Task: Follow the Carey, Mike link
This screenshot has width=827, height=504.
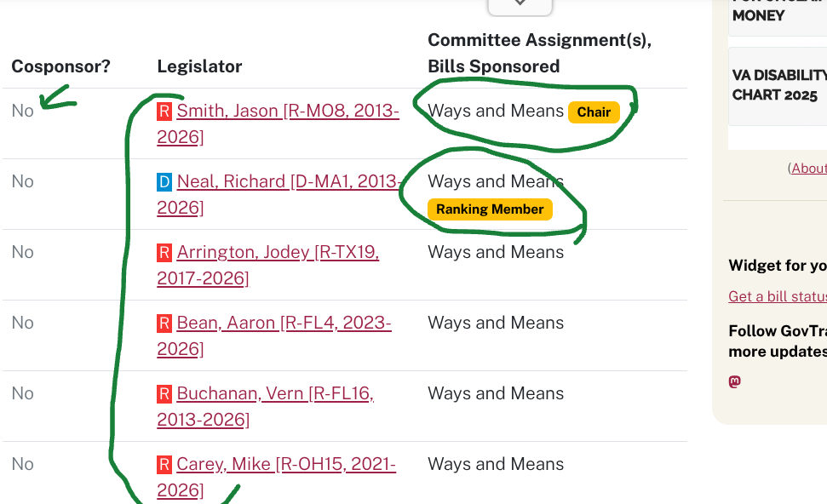Action: [285, 464]
